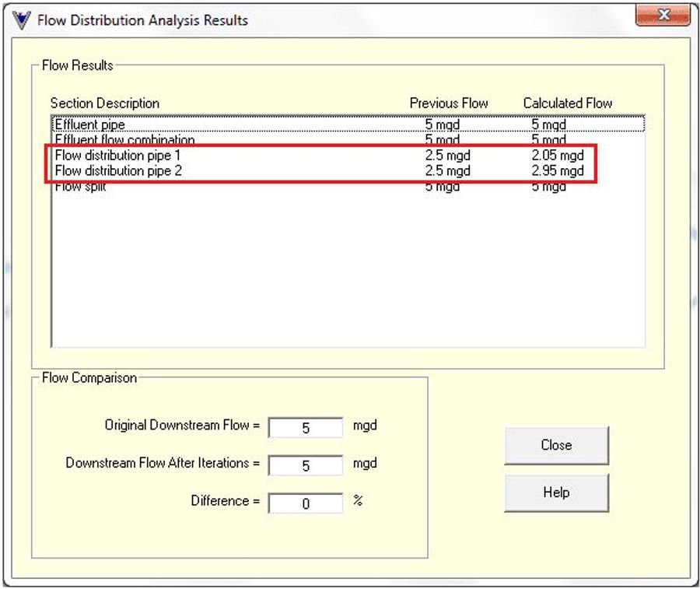Select Flow distribution pipe 2 entry

pyautogui.click(x=117, y=170)
